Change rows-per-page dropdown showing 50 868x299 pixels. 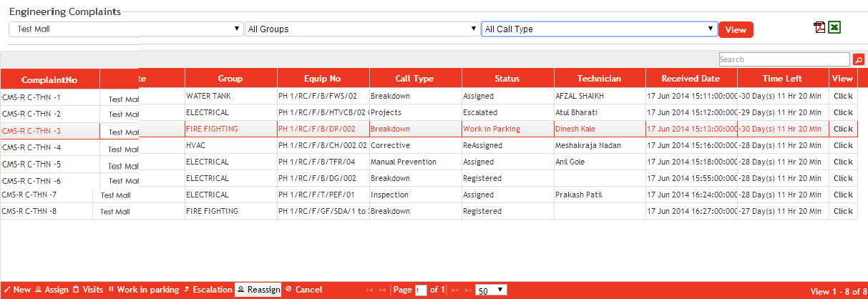[491, 290]
